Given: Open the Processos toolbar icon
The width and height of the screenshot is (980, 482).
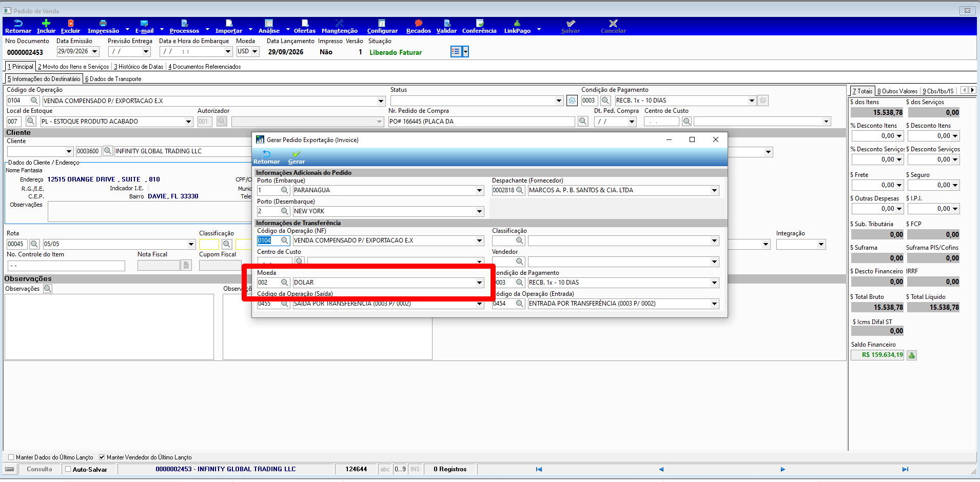Looking at the screenshot, I should [184, 26].
